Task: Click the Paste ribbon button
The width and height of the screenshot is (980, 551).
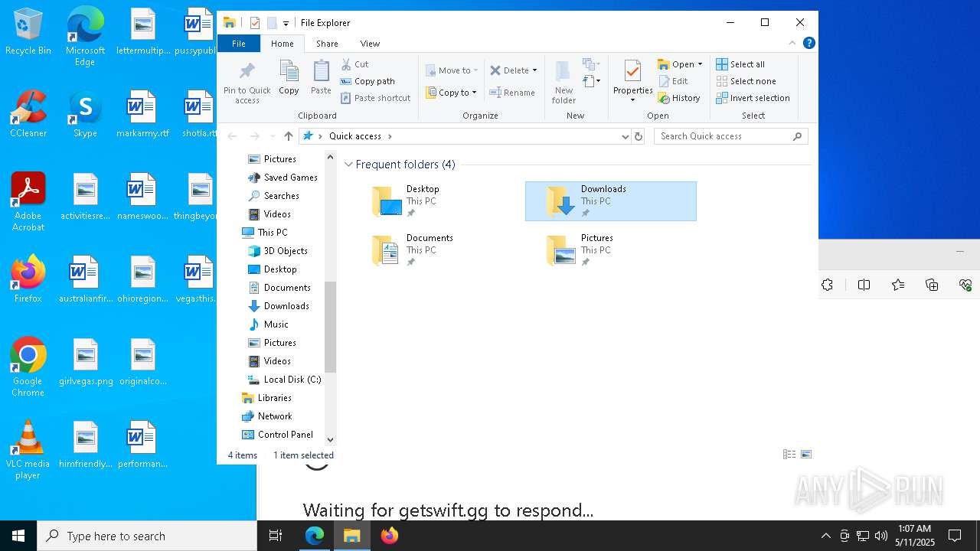Action: [321, 78]
